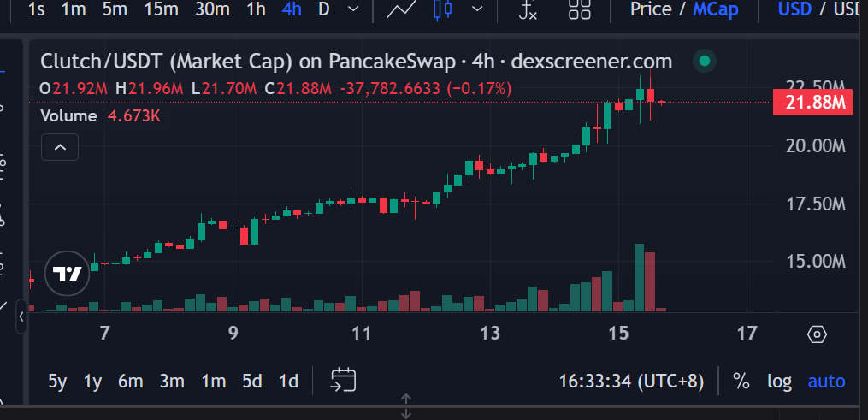Set range to 1m at bottom bar

point(213,382)
